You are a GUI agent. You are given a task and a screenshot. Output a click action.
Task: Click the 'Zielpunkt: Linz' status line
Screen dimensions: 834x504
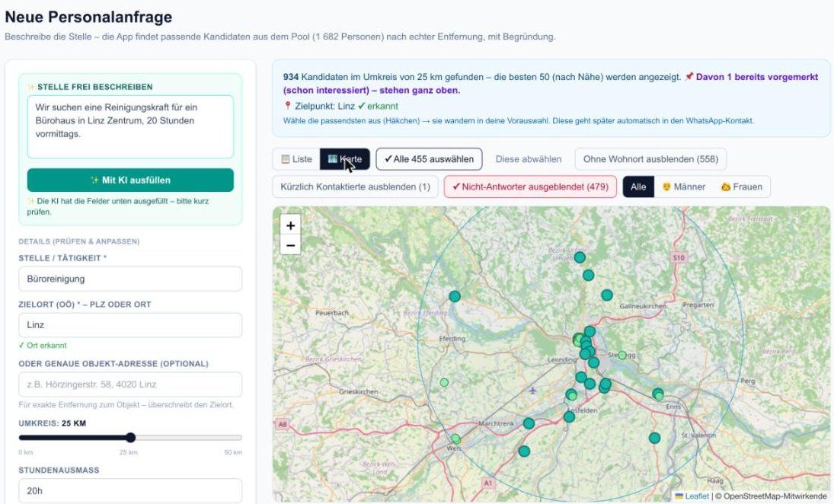click(341, 106)
